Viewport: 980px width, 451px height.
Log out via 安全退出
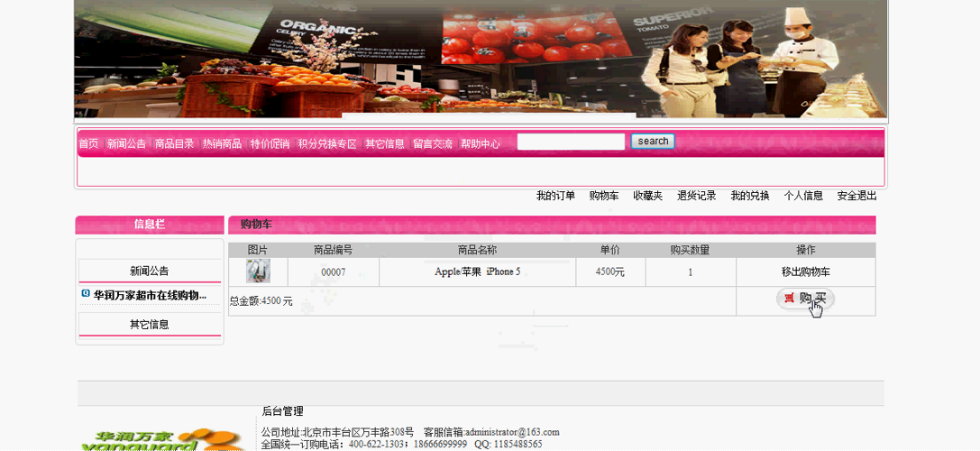click(x=856, y=196)
